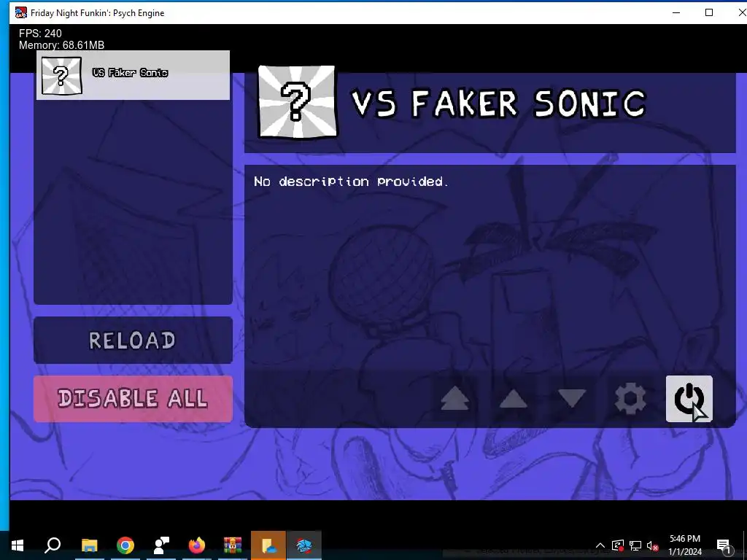
Task: Click the network tray icon
Action: point(635,545)
